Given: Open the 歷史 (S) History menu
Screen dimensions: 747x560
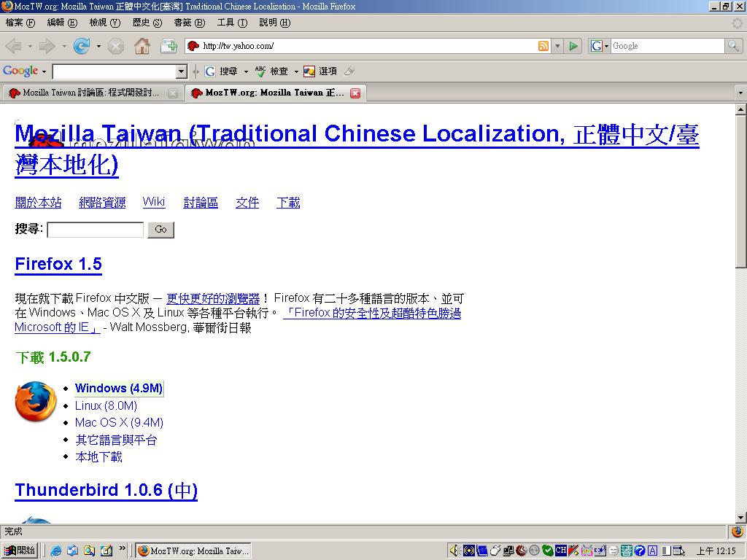Looking at the screenshot, I should [x=147, y=23].
